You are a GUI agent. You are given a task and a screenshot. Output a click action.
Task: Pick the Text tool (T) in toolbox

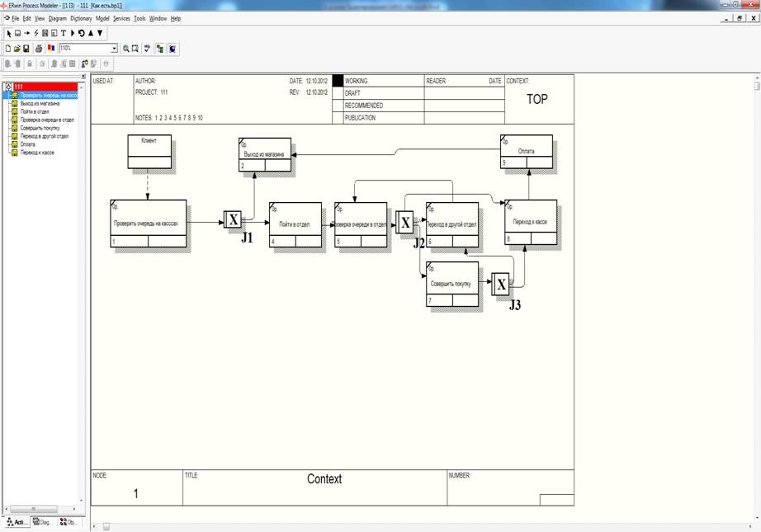click(x=63, y=33)
